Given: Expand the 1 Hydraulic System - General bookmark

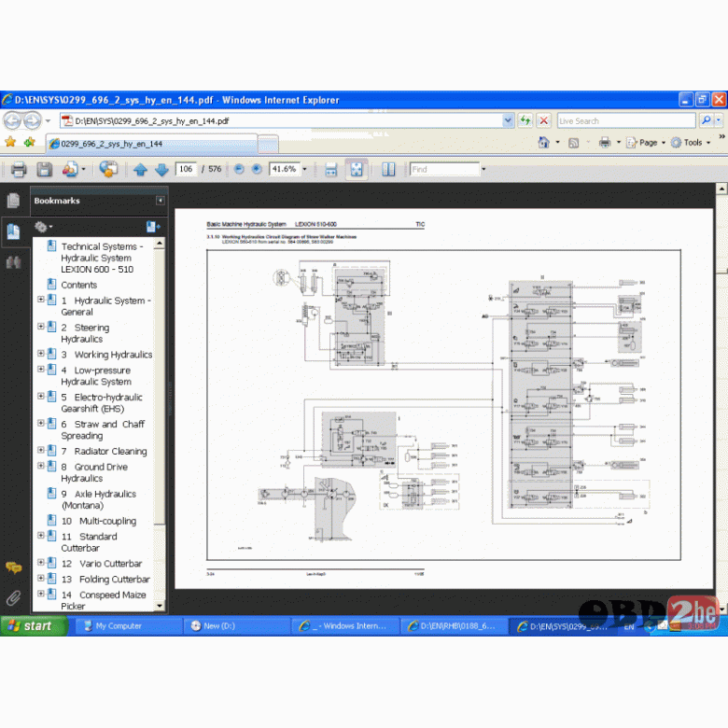Looking at the screenshot, I should point(41,300).
